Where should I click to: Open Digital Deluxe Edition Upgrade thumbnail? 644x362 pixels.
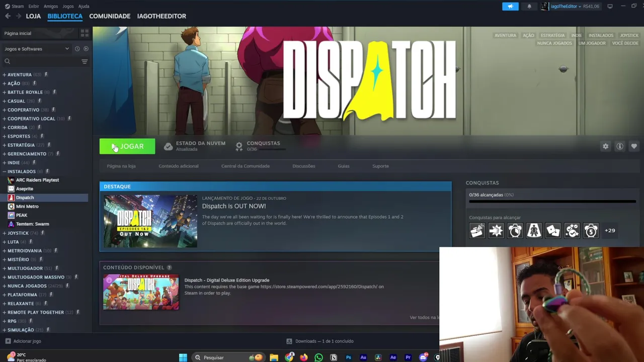[141, 292]
